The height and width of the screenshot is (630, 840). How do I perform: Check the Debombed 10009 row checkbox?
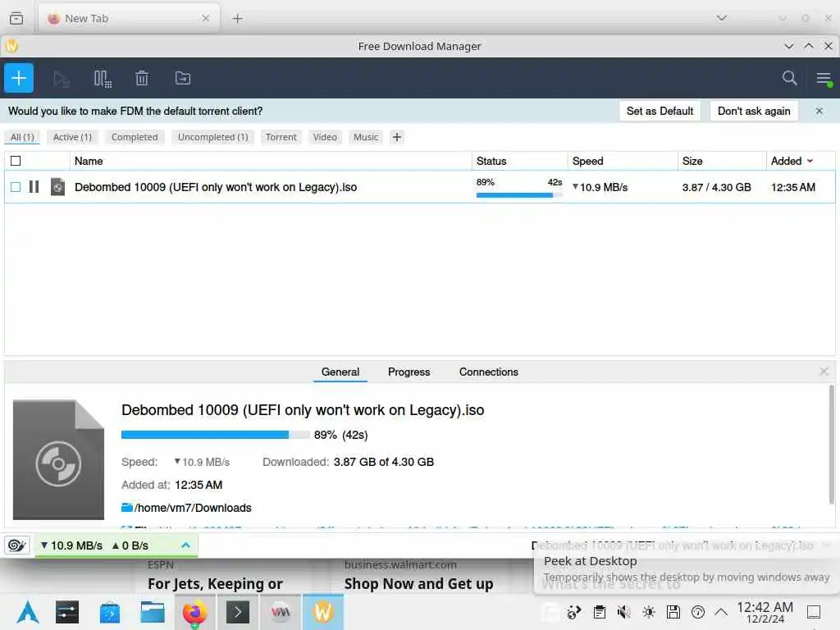[16, 187]
